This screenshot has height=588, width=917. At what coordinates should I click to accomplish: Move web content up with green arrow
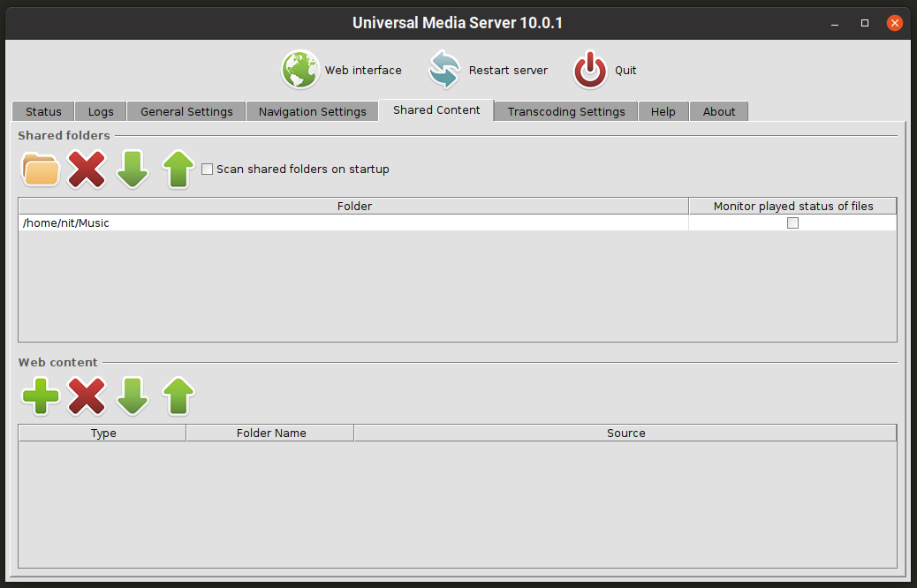(178, 396)
